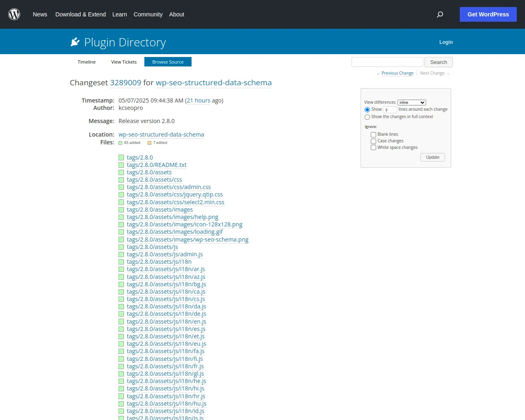Click green added square beside tags/2.8.0/assets/js/admin.js
The image size is (525, 420).
[x=121, y=254]
